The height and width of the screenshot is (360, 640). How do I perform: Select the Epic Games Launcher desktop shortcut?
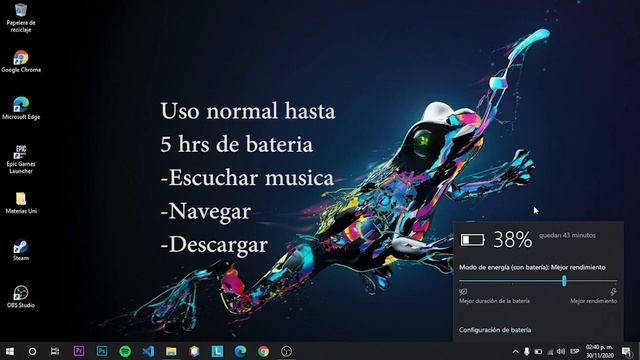pos(21,159)
